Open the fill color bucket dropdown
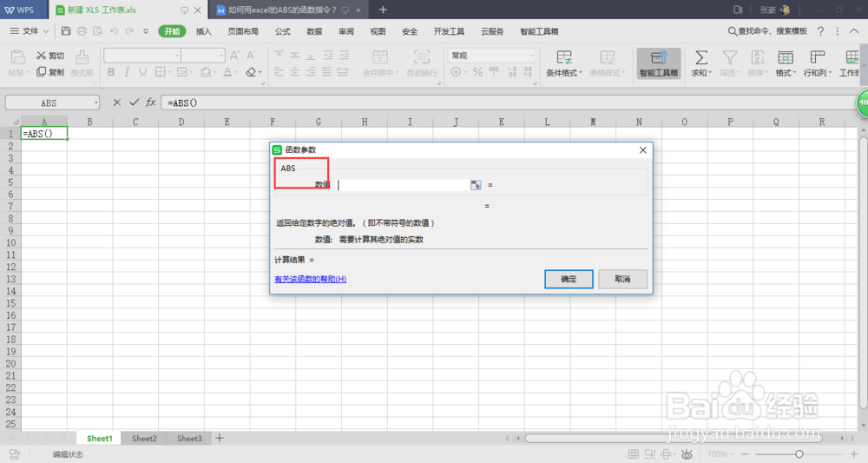The height and width of the screenshot is (463, 868). (x=214, y=73)
